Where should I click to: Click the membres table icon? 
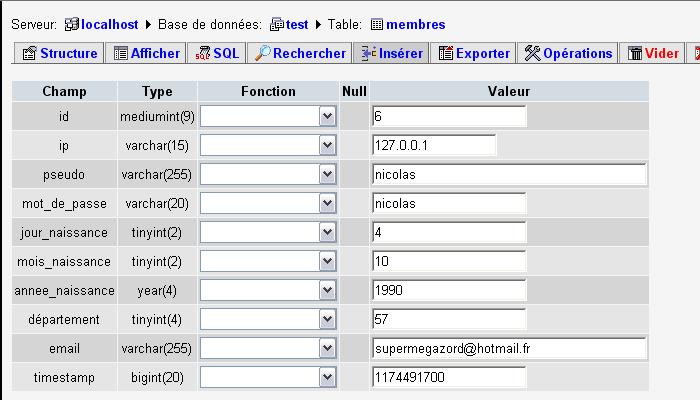coord(377,24)
